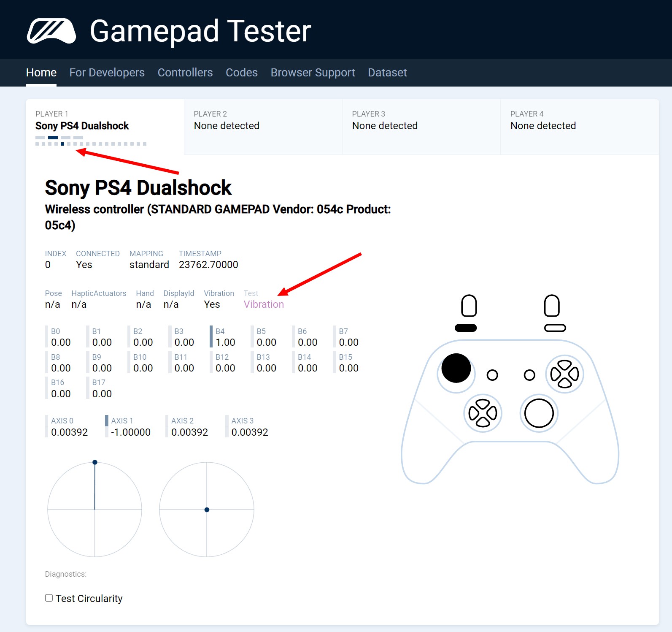Click the left center small button on diagram

[492, 375]
